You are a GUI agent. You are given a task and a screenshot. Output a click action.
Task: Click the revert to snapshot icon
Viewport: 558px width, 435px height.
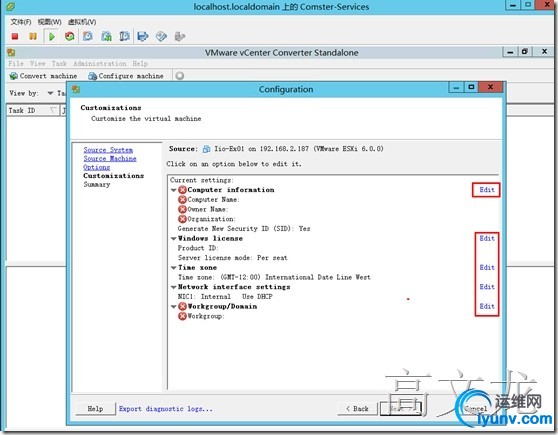tap(106, 36)
